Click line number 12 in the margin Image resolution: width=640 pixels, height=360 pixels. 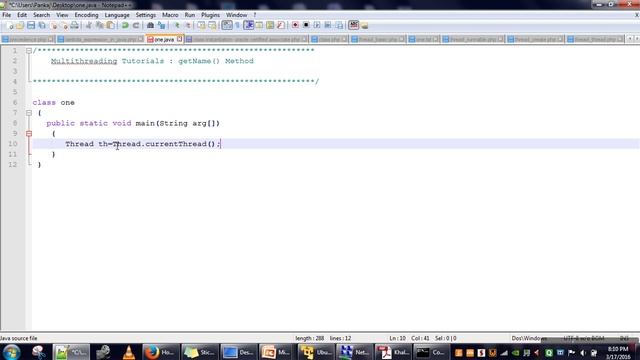13,164
